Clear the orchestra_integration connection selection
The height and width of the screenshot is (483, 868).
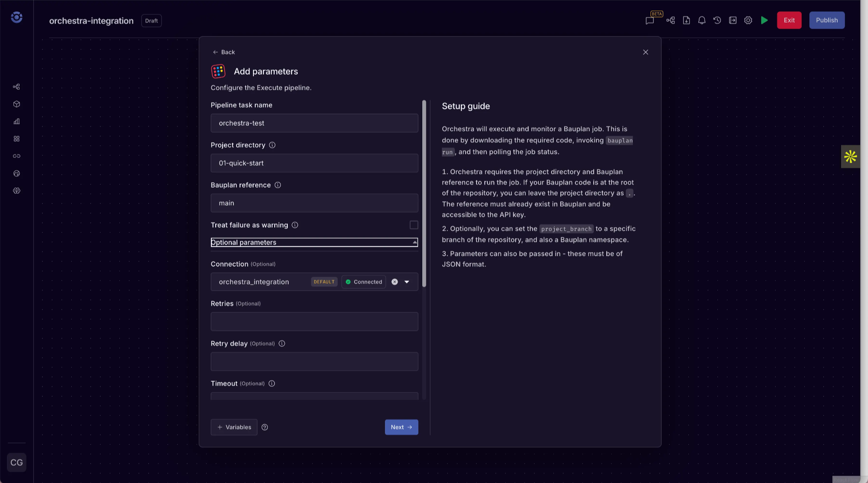tap(395, 282)
